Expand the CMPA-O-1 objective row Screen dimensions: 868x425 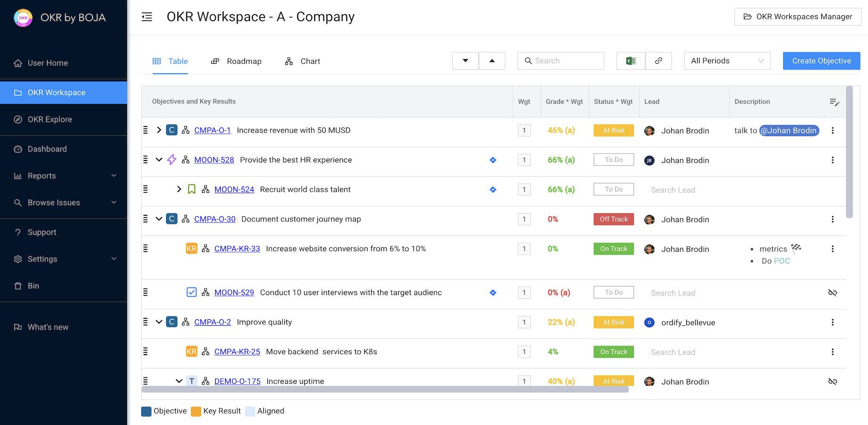[x=159, y=130]
